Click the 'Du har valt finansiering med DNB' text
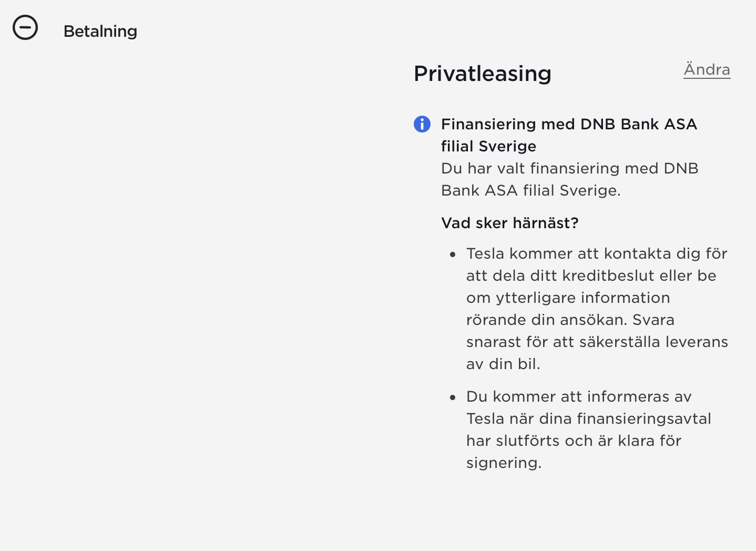The height and width of the screenshot is (551, 756). click(570, 168)
